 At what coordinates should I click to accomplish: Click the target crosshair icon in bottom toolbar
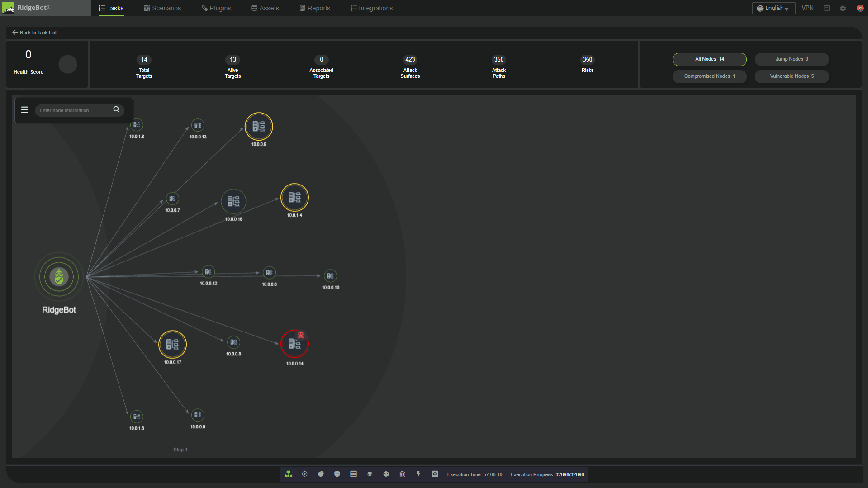click(x=304, y=474)
